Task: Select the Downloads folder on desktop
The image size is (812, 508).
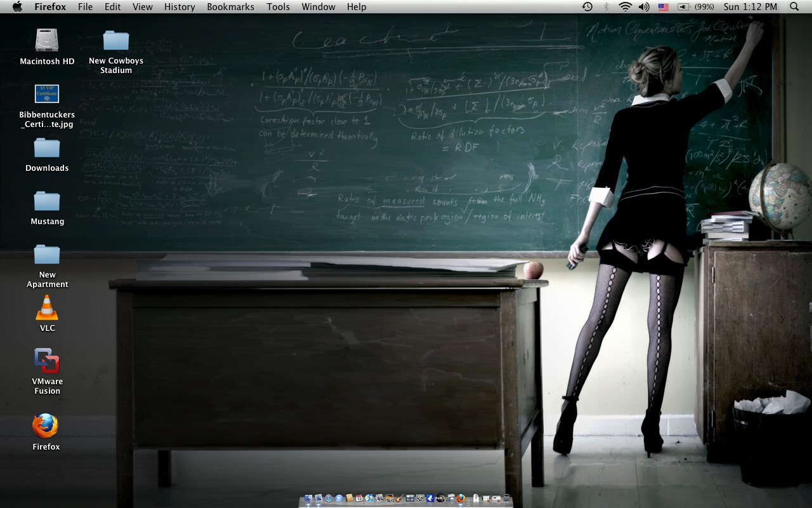Action: [x=47, y=148]
